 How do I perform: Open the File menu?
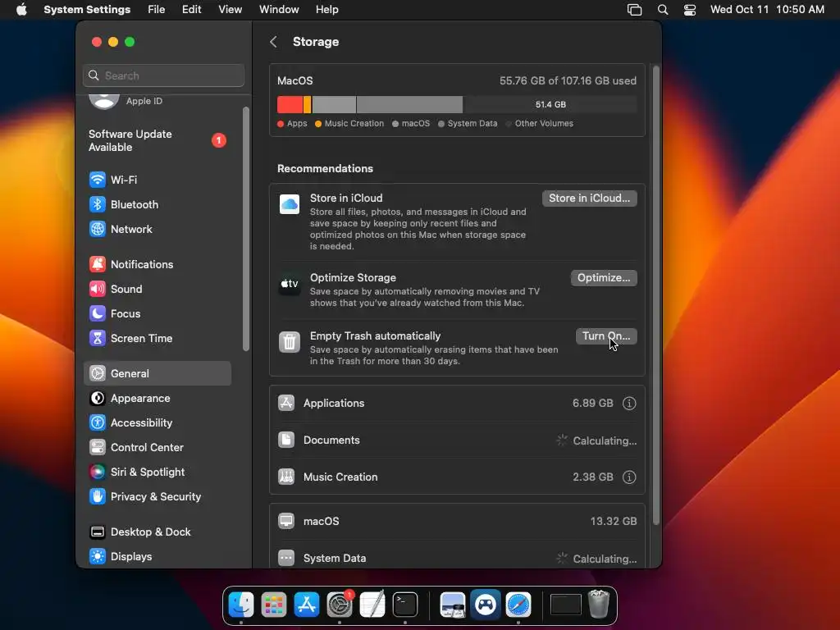point(157,10)
